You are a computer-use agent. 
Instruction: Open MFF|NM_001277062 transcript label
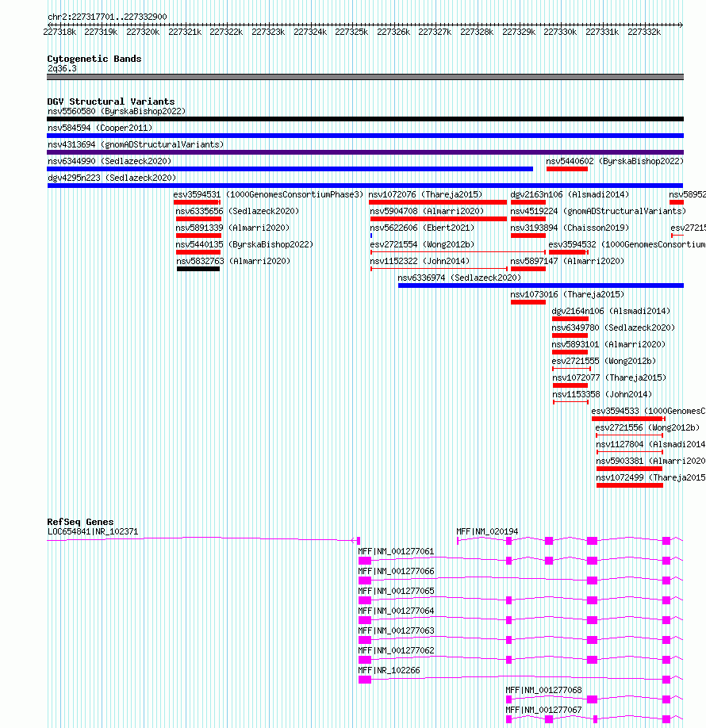(x=396, y=651)
